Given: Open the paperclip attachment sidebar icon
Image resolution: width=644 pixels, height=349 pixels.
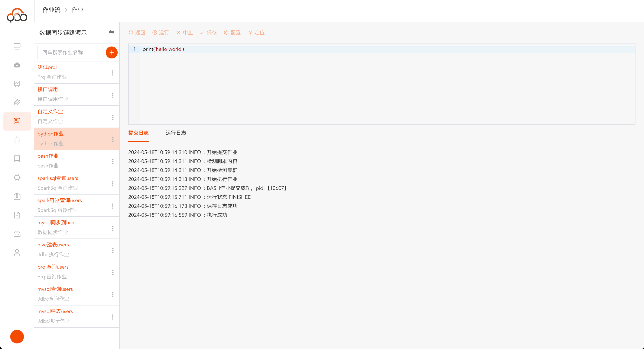Looking at the screenshot, I should [x=17, y=102].
